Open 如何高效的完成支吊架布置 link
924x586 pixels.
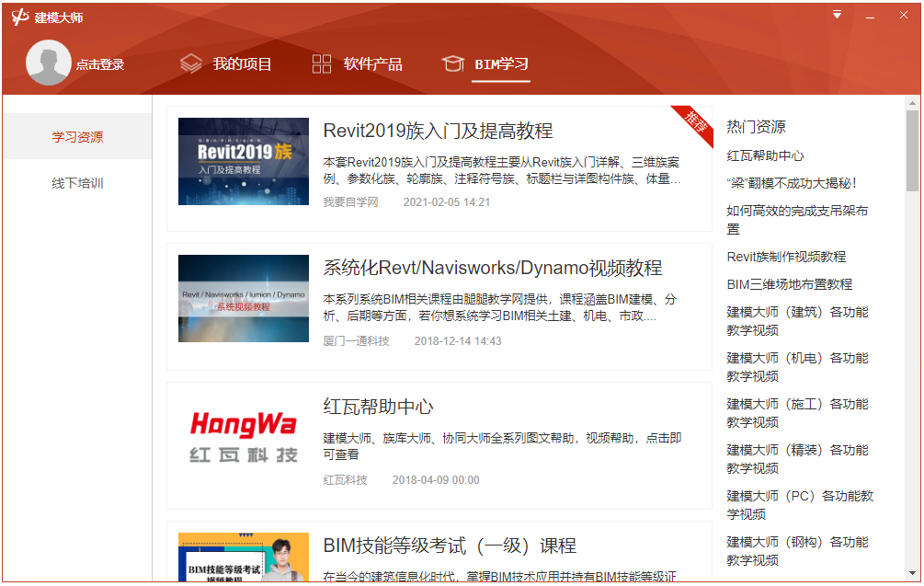797,220
